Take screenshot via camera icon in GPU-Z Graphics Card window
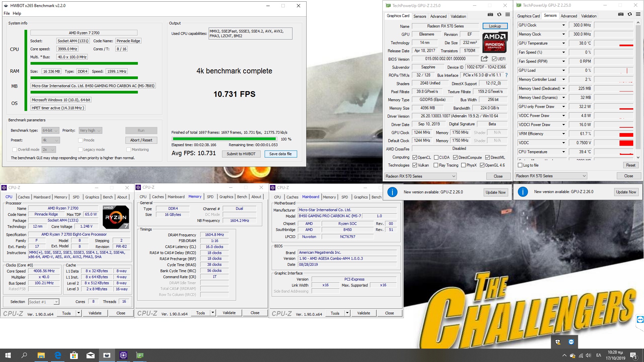The image size is (644, 362). pos(490,15)
